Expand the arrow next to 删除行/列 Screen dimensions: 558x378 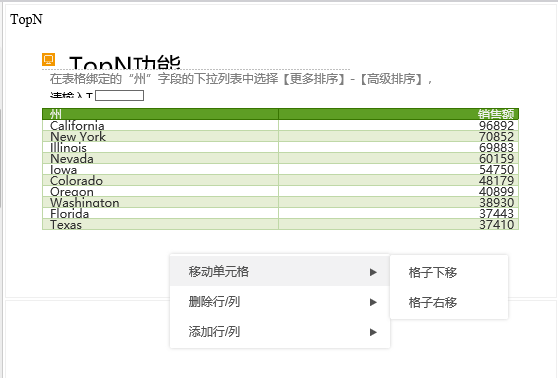[373, 302]
